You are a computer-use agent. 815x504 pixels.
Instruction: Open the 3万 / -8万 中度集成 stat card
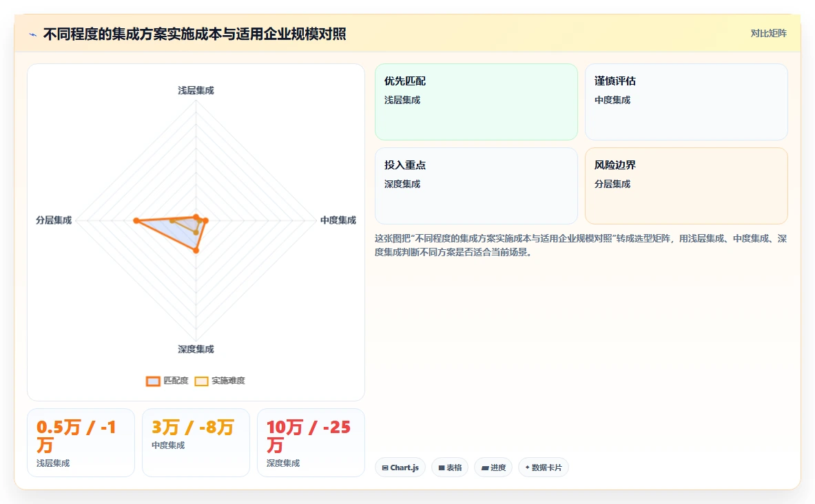[196, 443]
